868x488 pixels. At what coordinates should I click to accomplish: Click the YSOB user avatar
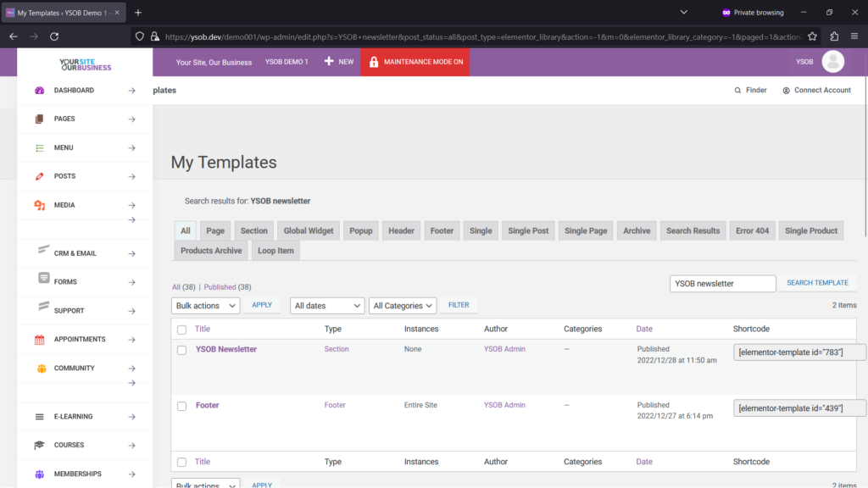coord(832,61)
